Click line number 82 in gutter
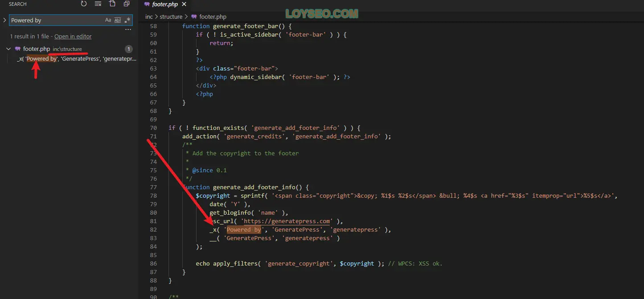 click(154, 229)
